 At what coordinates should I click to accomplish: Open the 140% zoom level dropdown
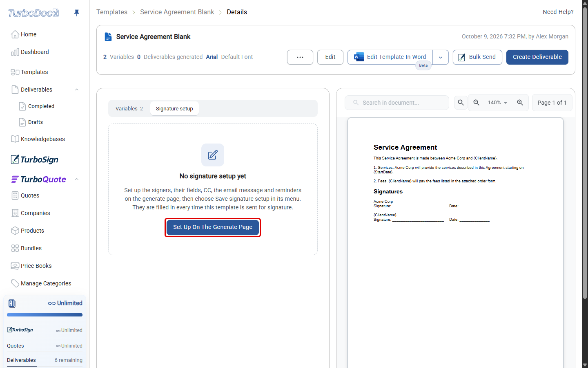[x=497, y=103]
